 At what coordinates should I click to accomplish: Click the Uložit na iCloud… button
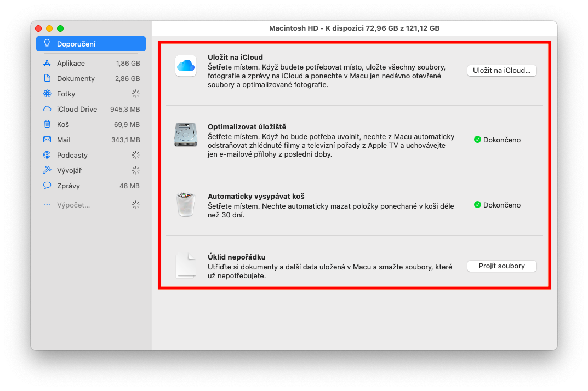pos(501,71)
